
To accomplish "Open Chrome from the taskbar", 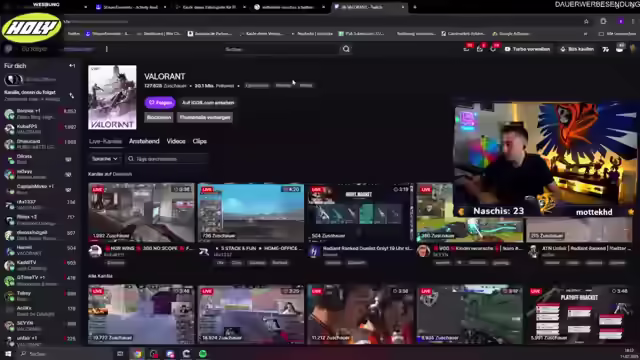I will 138,354.
